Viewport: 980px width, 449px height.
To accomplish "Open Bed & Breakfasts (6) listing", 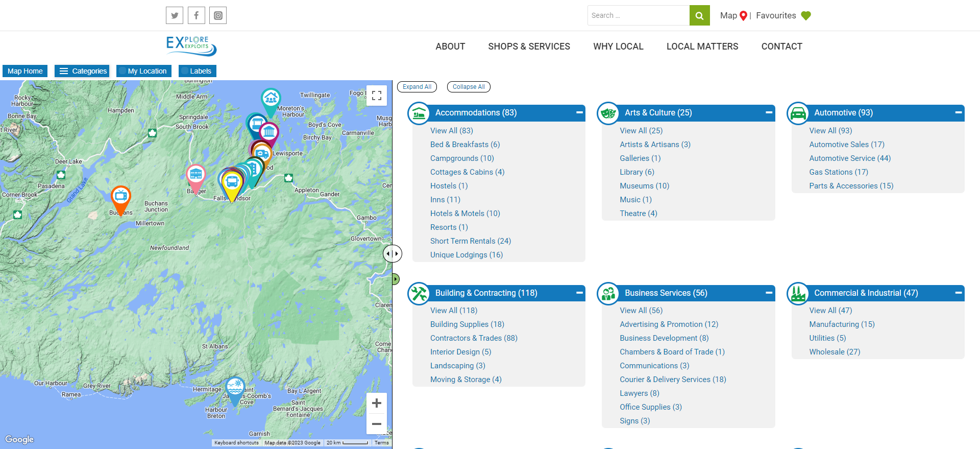I will (465, 145).
